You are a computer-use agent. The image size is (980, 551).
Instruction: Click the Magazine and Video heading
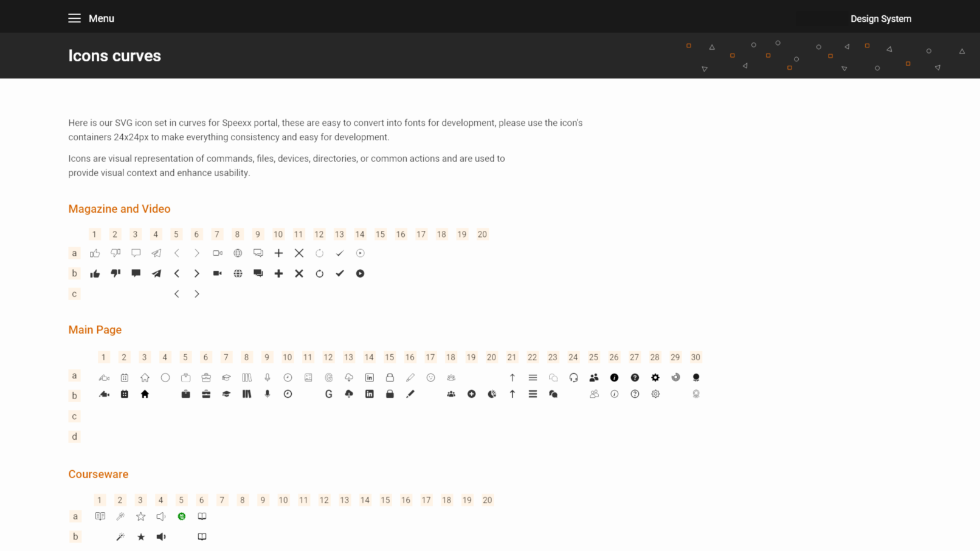tap(119, 209)
